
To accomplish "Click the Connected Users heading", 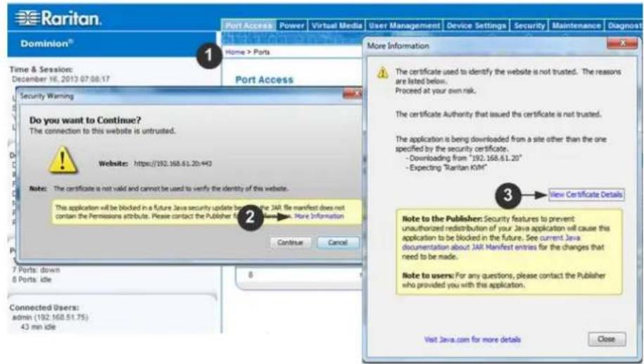I will 44,307.
